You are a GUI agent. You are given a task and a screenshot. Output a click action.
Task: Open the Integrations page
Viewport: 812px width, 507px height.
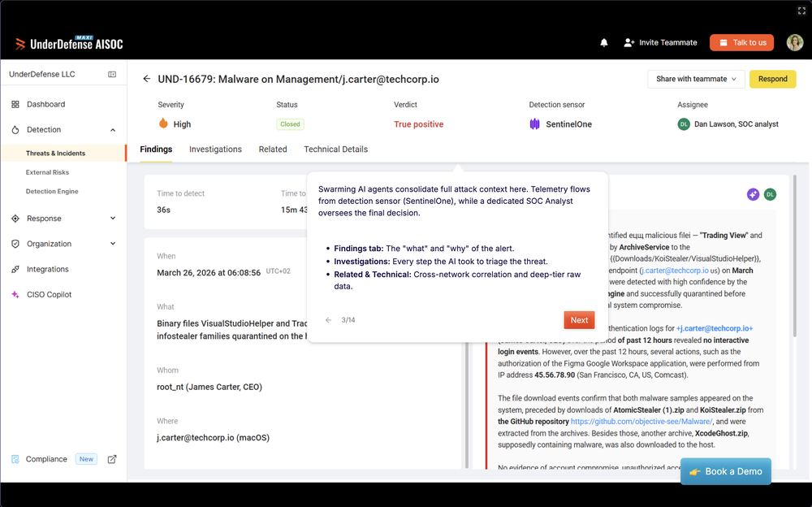[x=48, y=269]
